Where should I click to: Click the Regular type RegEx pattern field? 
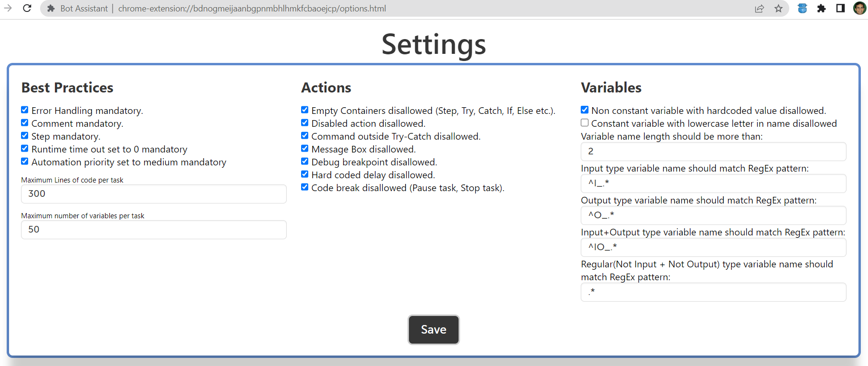713,292
